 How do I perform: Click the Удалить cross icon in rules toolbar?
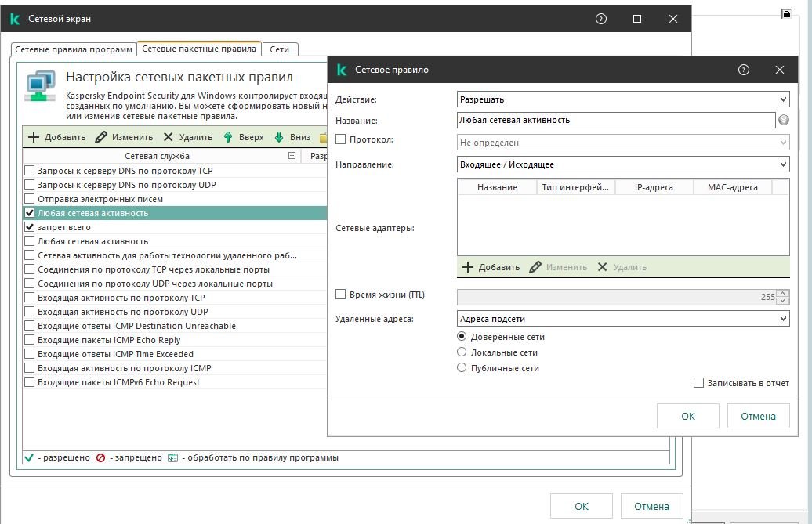[168, 137]
